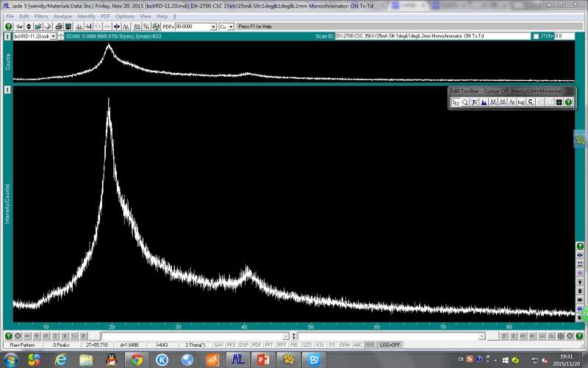Click the blue filled peaks tool in Edit Toolbar
The height and width of the screenshot is (368, 588).
[x=484, y=102]
